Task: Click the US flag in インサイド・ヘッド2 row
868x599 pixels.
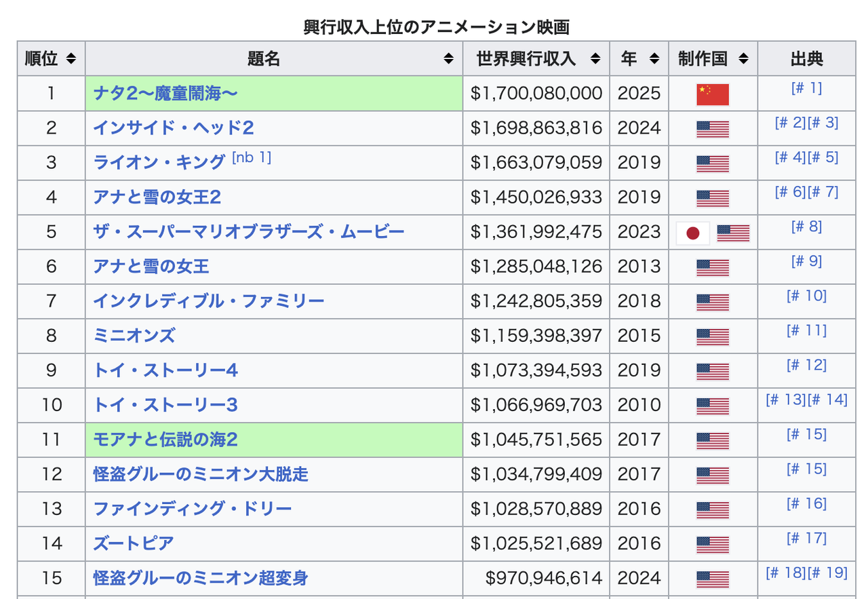Action: pos(713,129)
